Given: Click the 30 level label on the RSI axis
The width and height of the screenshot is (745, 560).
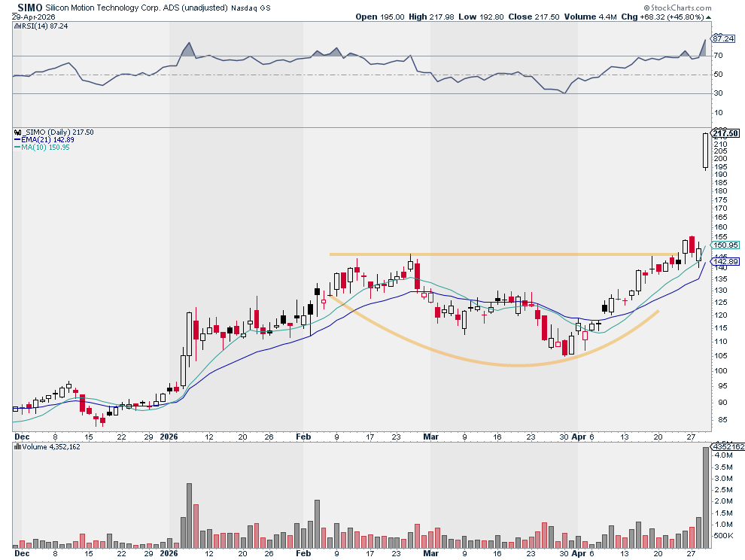Looking at the screenshot, I should (718, 93).
